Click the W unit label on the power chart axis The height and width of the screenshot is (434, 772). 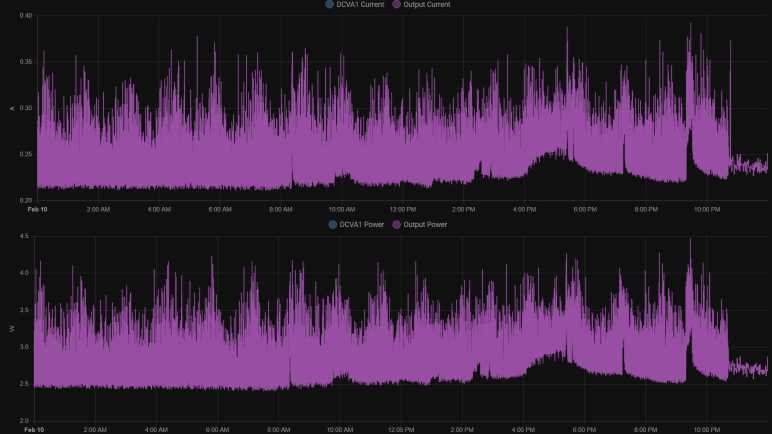tap(10, 328)
